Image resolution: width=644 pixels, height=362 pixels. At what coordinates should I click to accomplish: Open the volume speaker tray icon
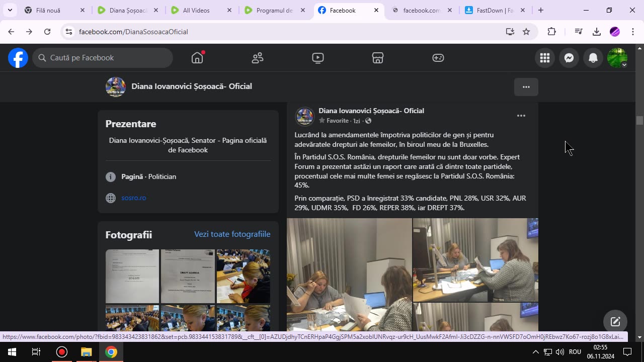pyautogui.click(x=560, y=352)
